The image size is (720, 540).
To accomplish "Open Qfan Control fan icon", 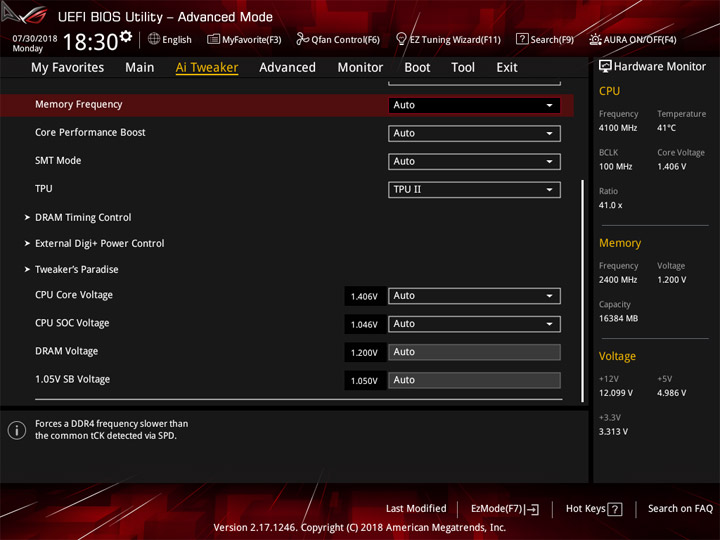I will pos(303,39).
